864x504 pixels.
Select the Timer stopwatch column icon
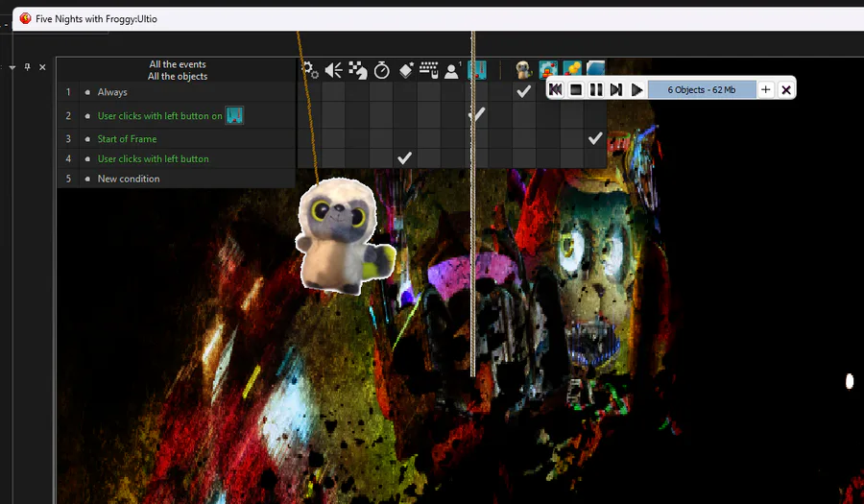[381, 70]
